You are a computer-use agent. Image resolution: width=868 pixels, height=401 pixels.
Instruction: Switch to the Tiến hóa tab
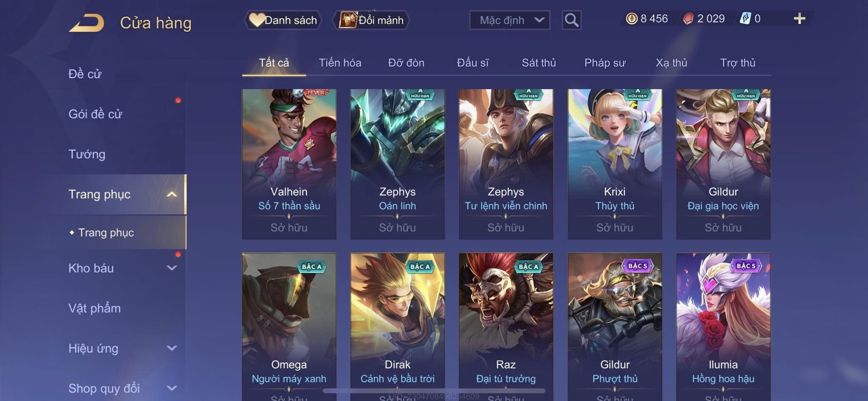coord(340,63)
